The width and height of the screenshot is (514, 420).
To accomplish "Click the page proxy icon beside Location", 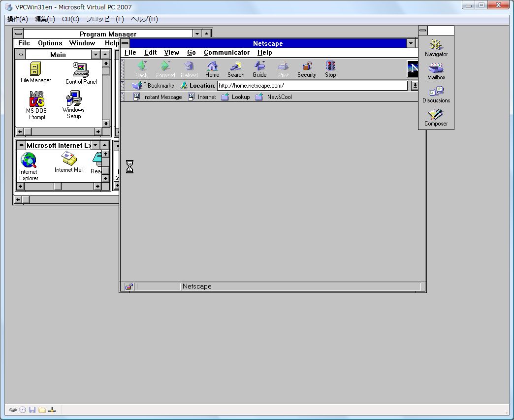I will 184,86.
